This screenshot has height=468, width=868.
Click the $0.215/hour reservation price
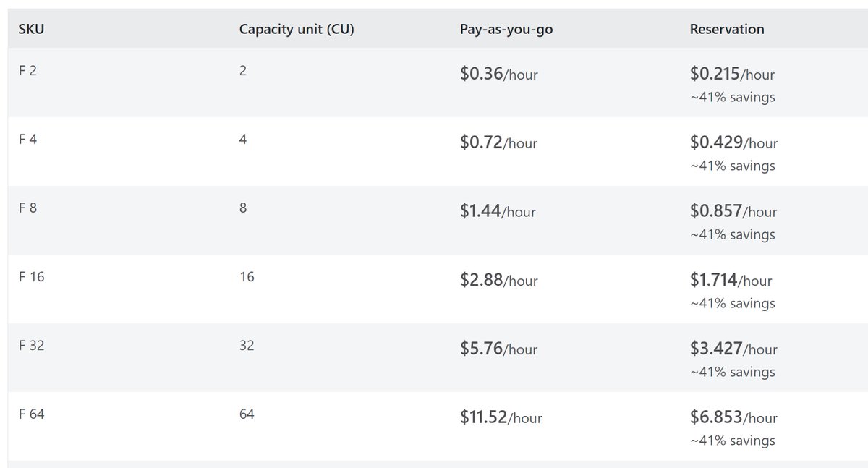(732, 74)
